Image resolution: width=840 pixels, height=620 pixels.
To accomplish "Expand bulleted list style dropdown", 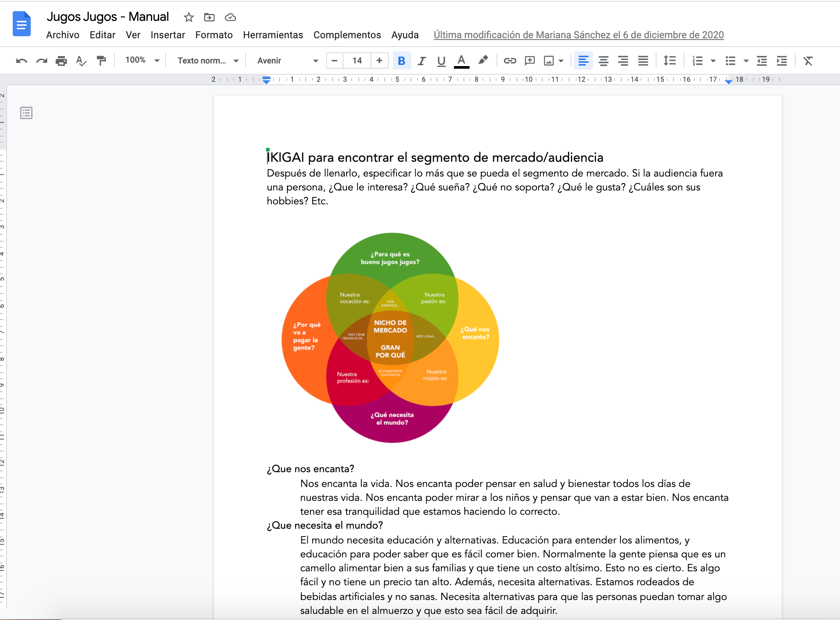I will (746, 61).
